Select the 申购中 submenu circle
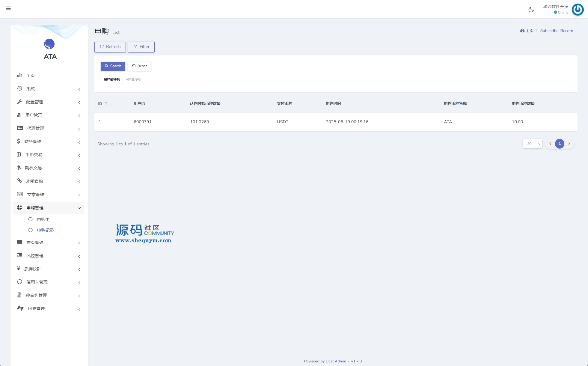Image resolution: width=588 pixels, height=366 pixels. (30, 219)
